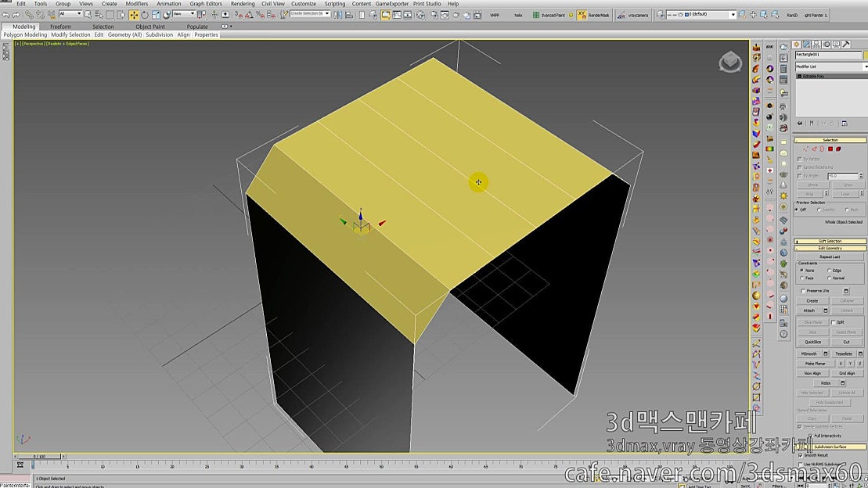Select the Polygon sub-object mode icon
Image resolution: width=868 pixels, height=488 pixels.
(x=830, y=149)
